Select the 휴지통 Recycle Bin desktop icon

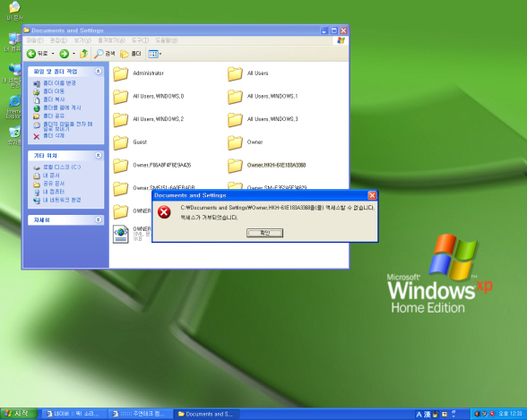tap(14, 135)
